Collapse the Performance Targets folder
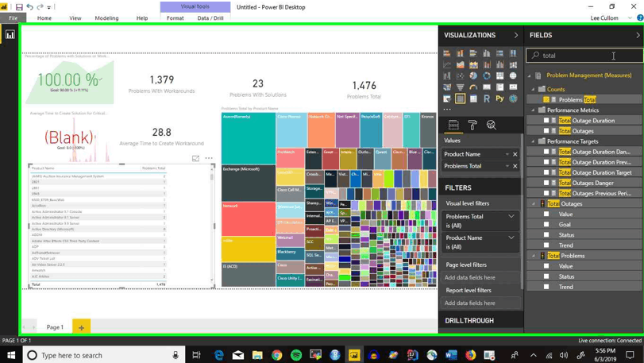The width and height of the screenshot is (644, 363). (x=533, y=141)
